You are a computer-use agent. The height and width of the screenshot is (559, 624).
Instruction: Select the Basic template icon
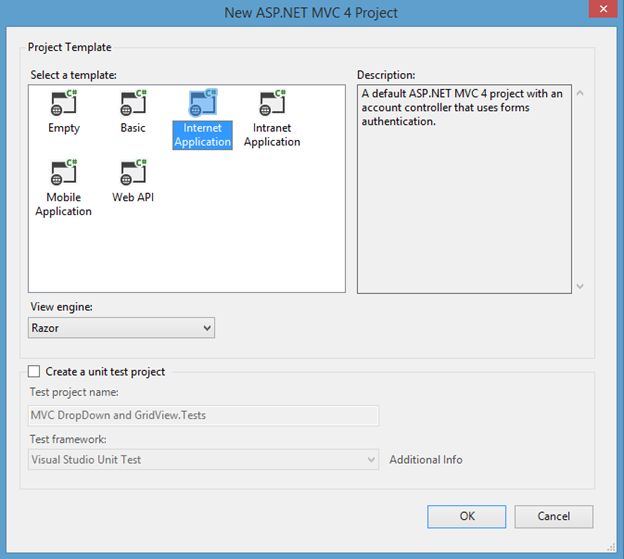133,102
